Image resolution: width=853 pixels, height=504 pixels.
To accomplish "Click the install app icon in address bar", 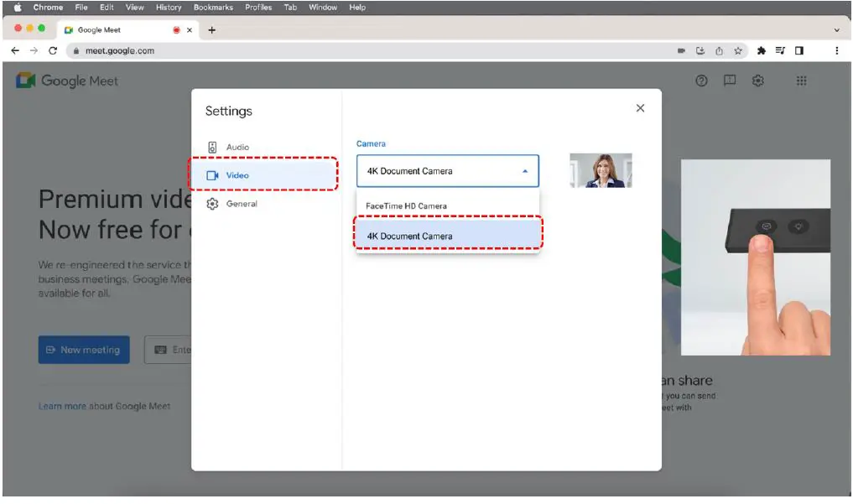I will (700, 50).
